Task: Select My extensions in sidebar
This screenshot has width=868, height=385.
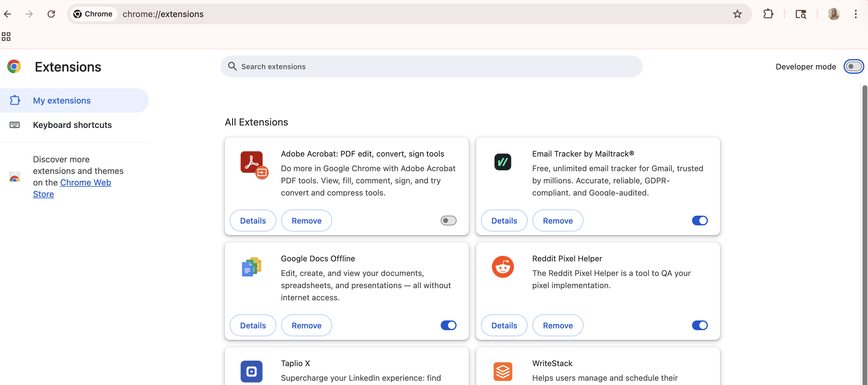Action: [62, 101]
